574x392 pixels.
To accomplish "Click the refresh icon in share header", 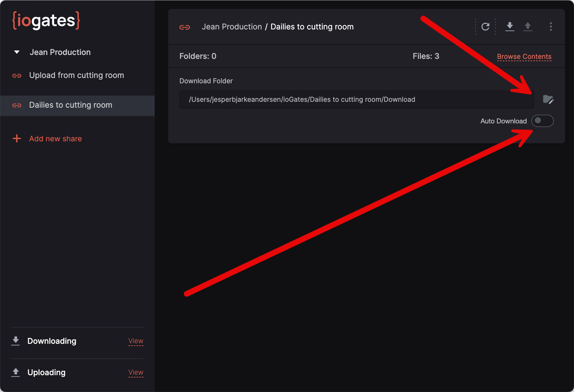I will click(x=485, y=27).
